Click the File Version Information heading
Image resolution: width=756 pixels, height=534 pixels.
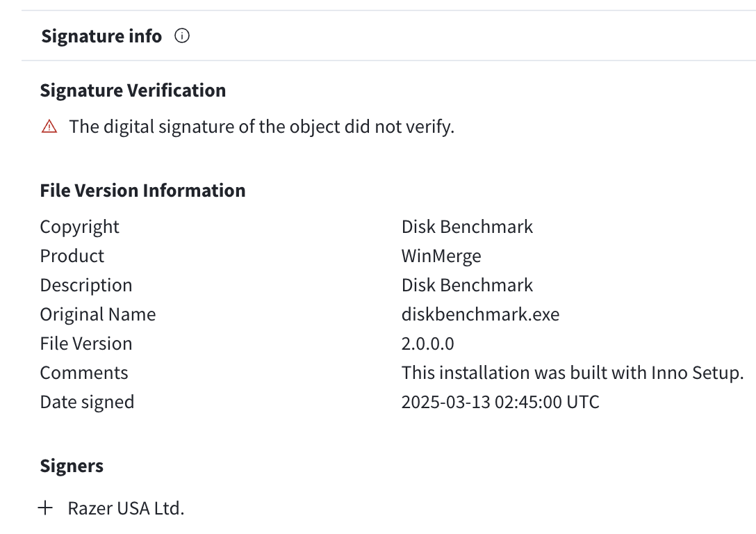point(142,191)
